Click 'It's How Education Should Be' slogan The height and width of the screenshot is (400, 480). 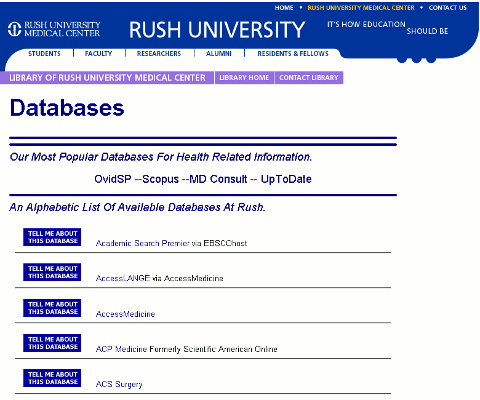[388, 28]
